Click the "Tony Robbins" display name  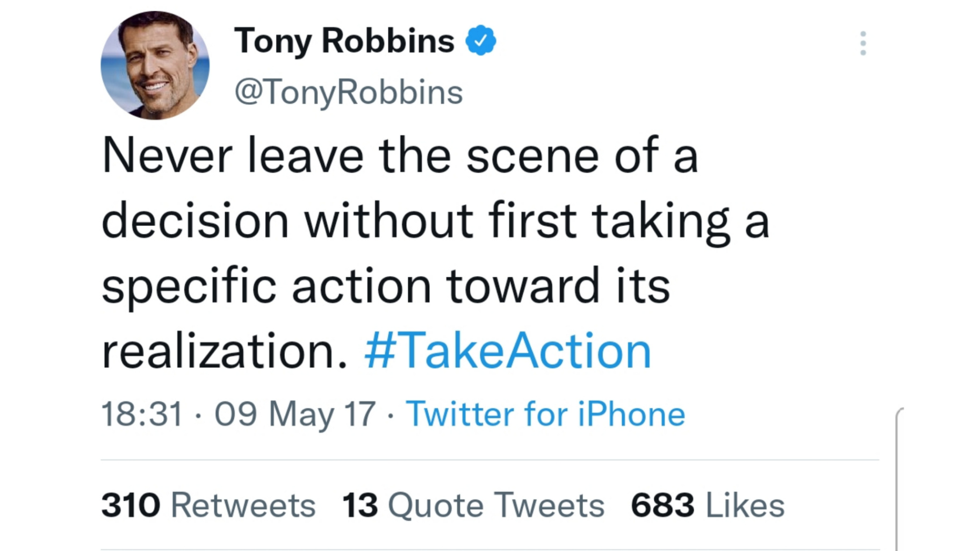point(344,41)
